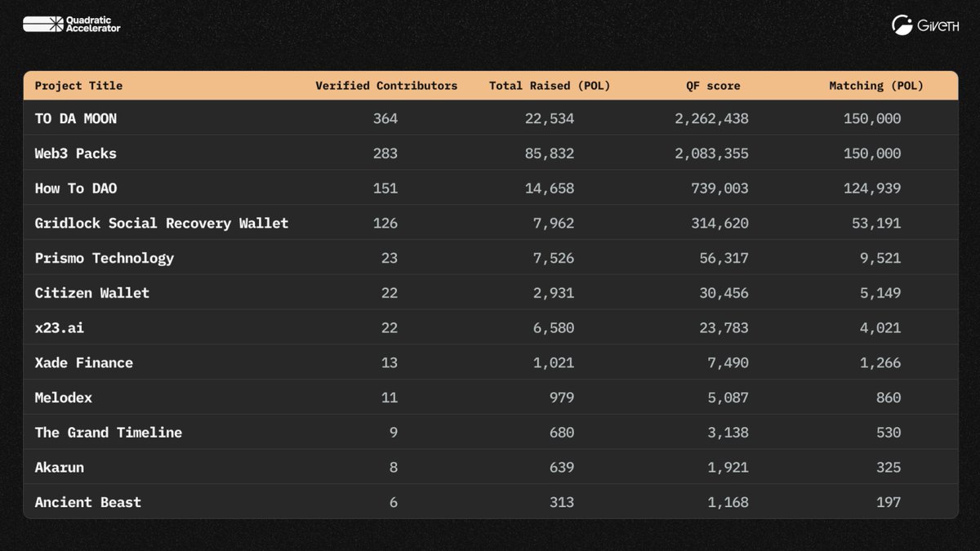Click QF score 56,317
This screenshot has height=551, width=980.
pos(724,258)
